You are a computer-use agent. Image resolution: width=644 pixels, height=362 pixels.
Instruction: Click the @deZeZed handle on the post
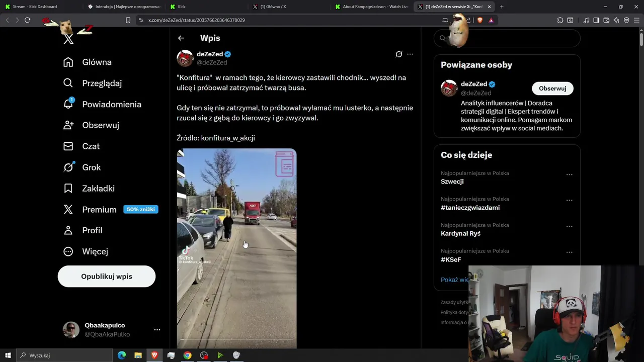(x=212, y=63)
